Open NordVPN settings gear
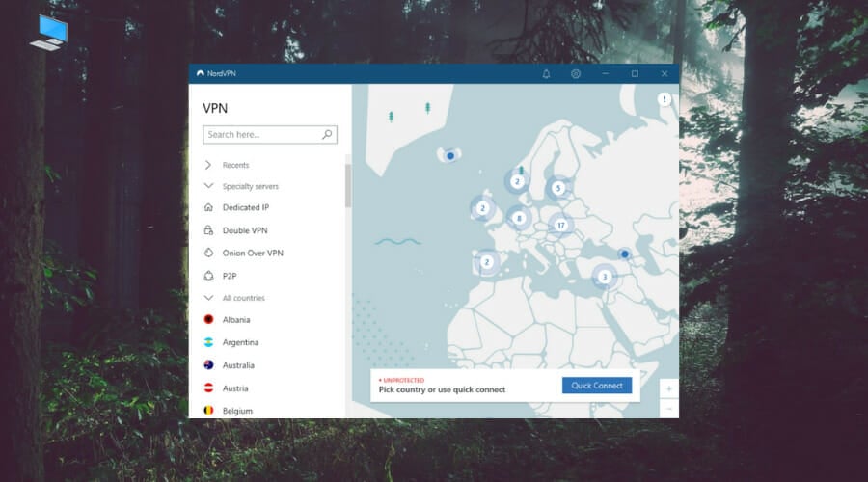 (x=576, y=73)
